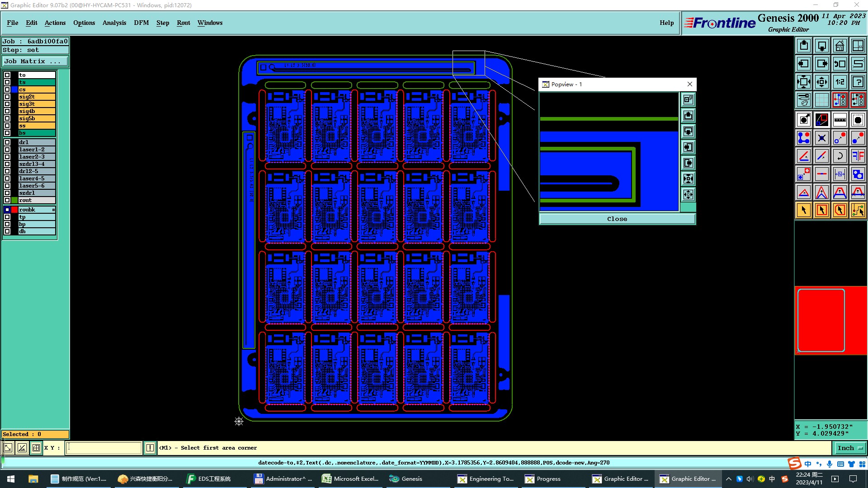The image size is (868, 488).
Task: Toggle the tp layer checkbox
Action: pos(7,217)
